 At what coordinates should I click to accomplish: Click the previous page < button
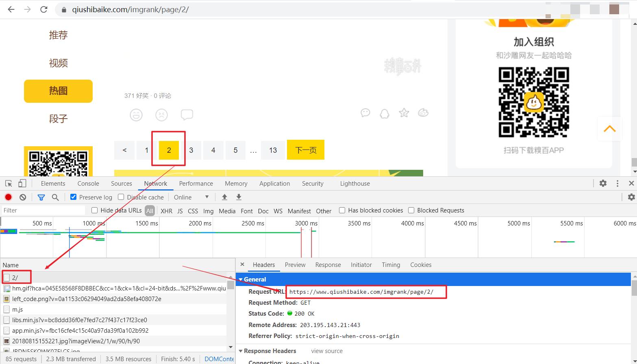point(124,150)
